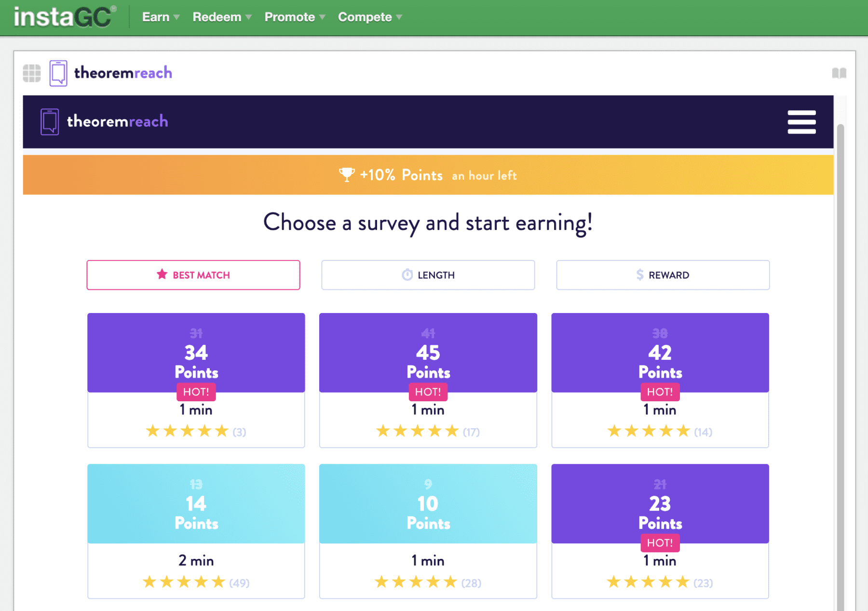Image resolution: width=868 pixels, height=611 pixels.
Task: Expand the Redeem dropdown menu
Action: pos(222,17)
